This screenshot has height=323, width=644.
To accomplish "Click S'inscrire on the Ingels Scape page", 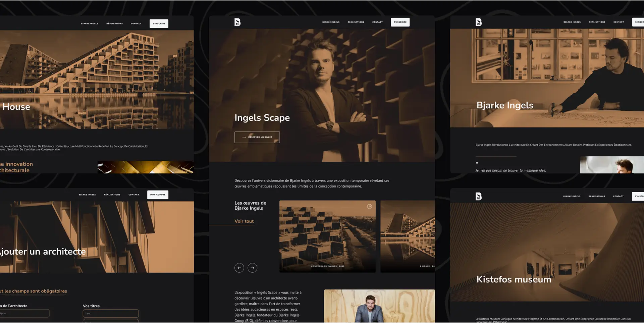I will [x=400, y=22].
